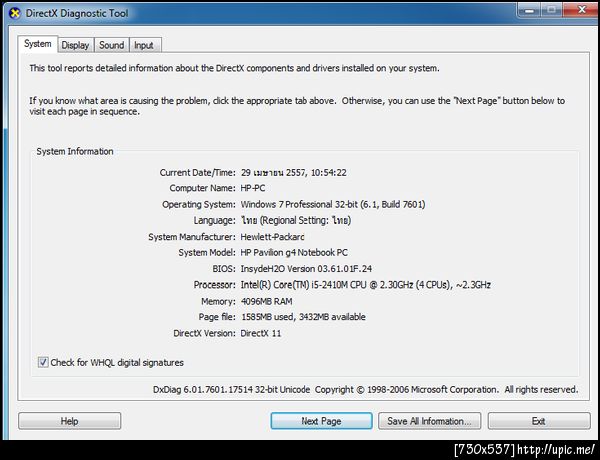Click the System Model value HP Pavilion g4
This screenshot has width=600, height=460.
point(294,253)
